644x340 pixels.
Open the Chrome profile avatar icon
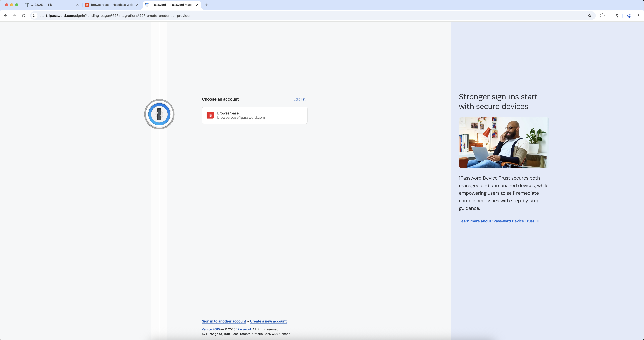click(x=629, y=15)
